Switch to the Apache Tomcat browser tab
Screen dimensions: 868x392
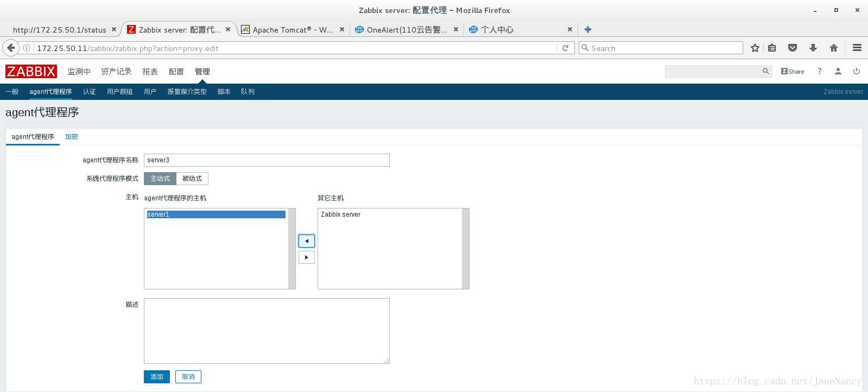tap(293, 29)
